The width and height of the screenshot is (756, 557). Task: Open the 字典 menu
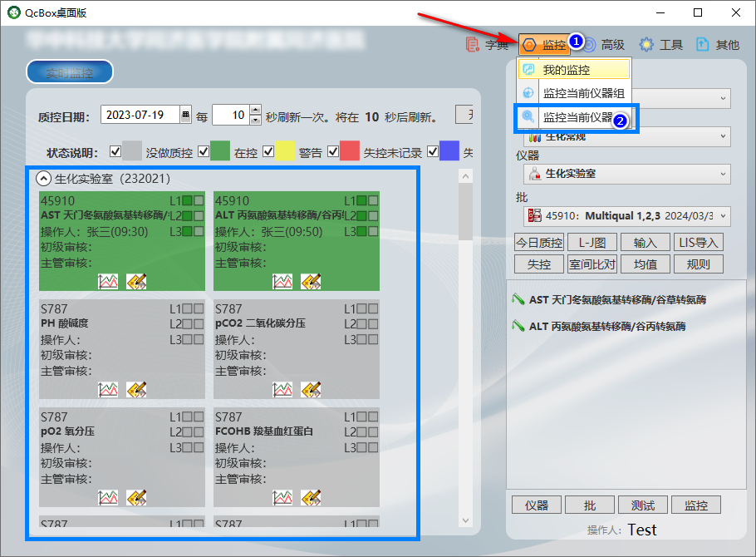[x=487, y=45]
